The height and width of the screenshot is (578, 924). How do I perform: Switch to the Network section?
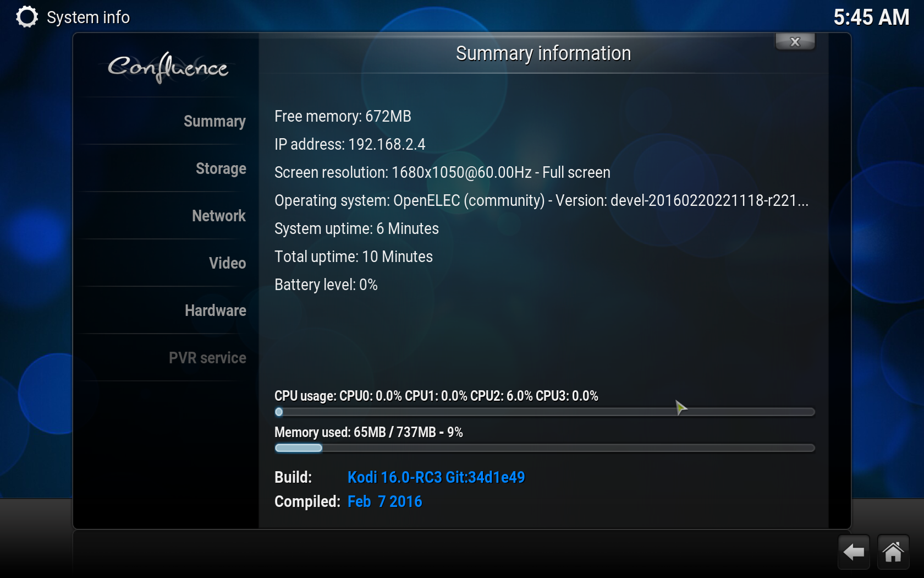click(219, 216)
